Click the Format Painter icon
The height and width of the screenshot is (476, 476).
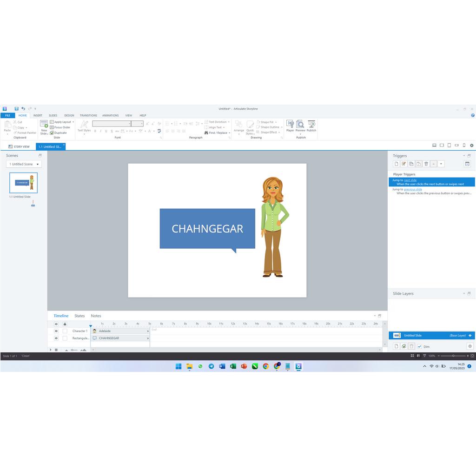coord(15,132)
